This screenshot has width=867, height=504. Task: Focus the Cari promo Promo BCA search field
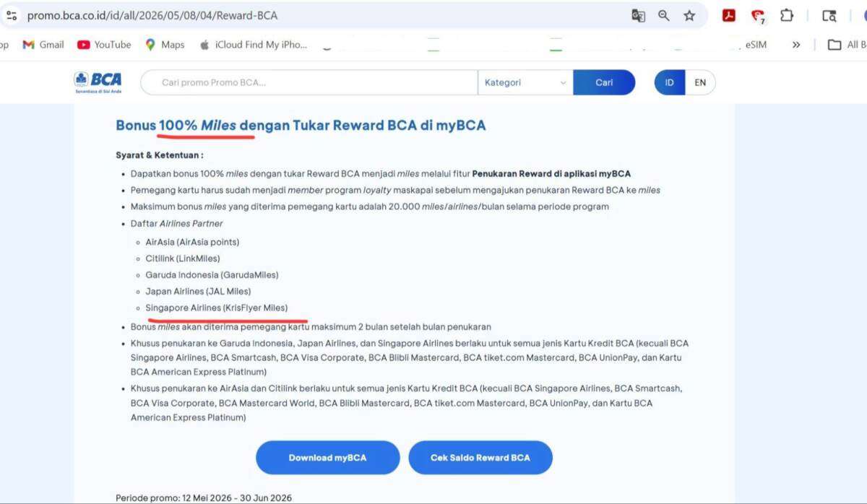pos(309,82)
